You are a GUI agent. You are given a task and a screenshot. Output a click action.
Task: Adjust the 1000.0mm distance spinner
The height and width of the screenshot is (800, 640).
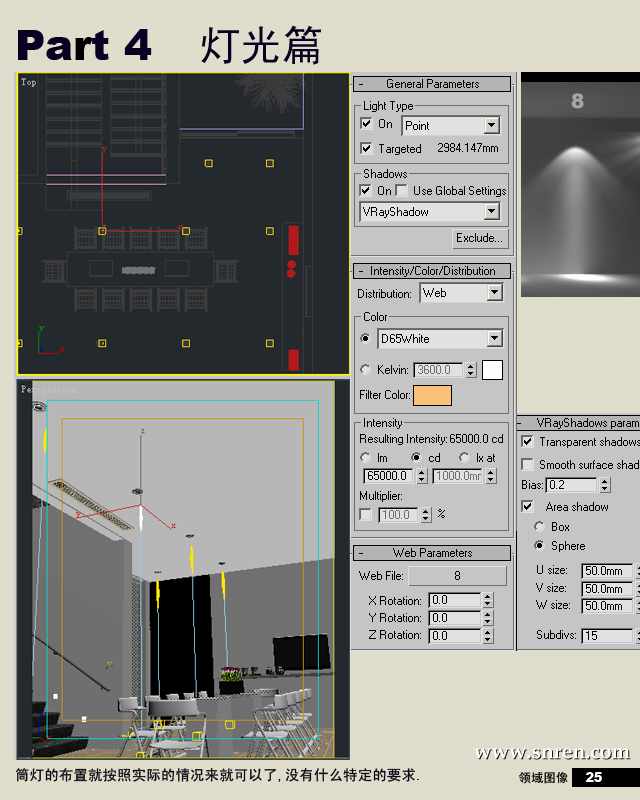(x=491, y=476)
